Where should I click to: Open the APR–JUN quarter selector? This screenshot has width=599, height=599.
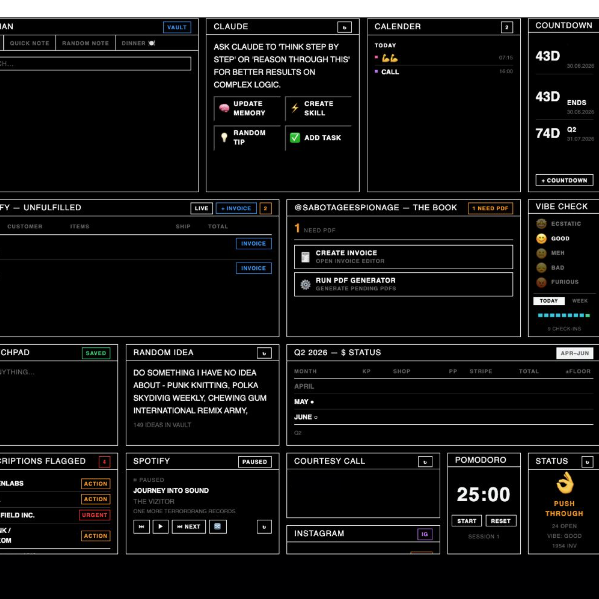(x=575, y=353)
